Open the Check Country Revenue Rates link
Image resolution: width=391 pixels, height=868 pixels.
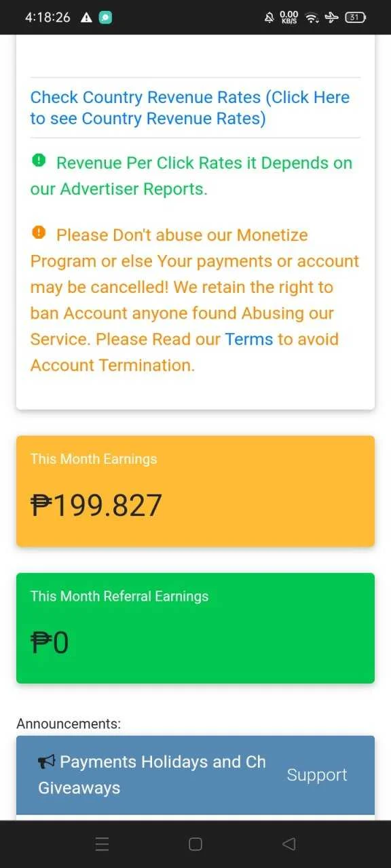190,108
